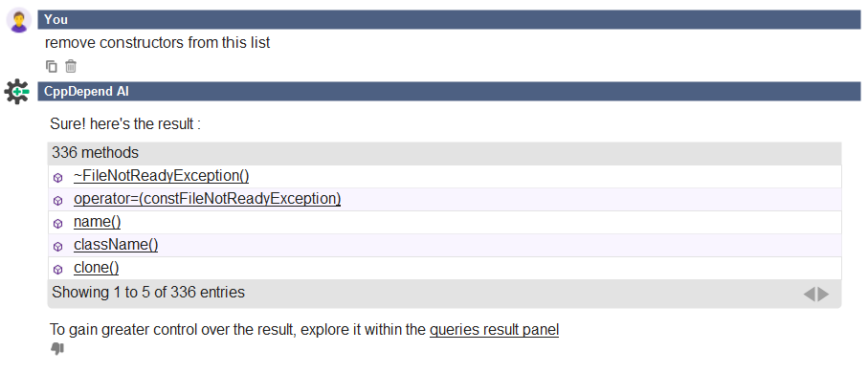The image size is (868, 373).
Task: Click the cube icon beside className()
Action: coord(58,247)
